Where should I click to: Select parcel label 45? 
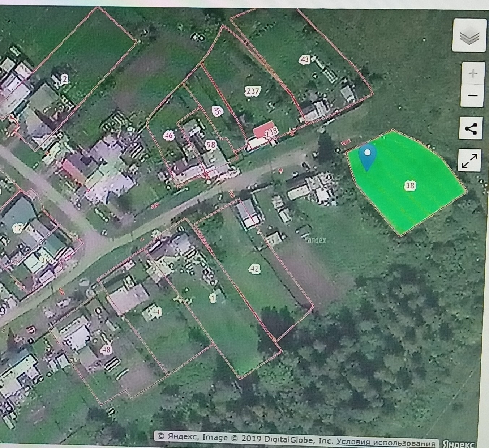click(x=217, y=110)
